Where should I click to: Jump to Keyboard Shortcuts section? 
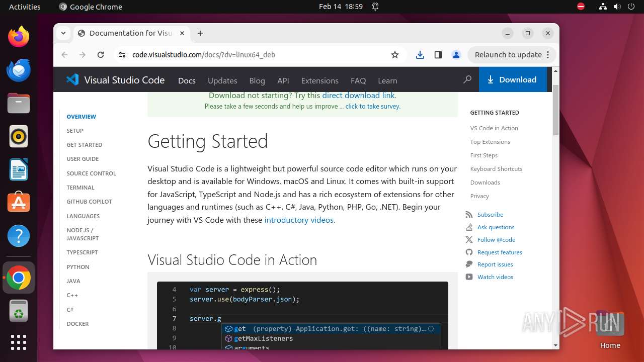coord(496,169)
